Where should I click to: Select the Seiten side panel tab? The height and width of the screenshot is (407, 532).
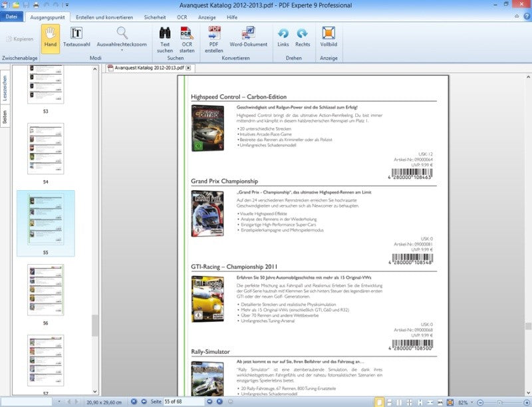(5, 116)
